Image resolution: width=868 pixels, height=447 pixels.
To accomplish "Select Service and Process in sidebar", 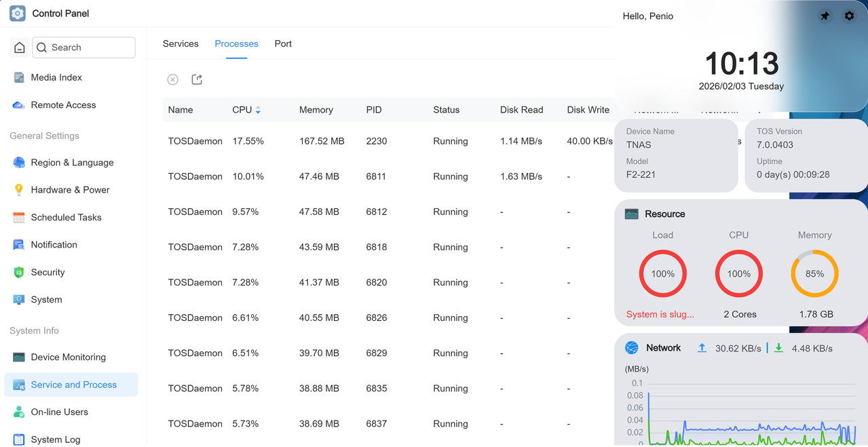I will tap(71, 385).
